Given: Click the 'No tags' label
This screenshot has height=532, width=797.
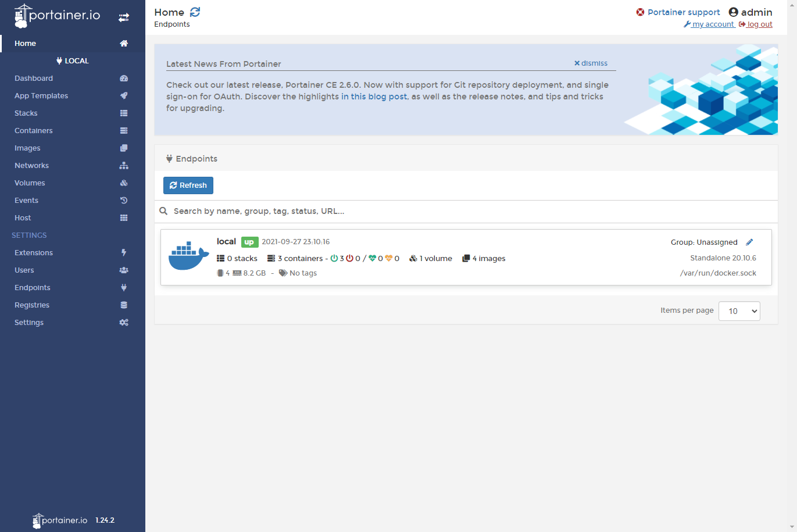Looking at the screenshot, I should click(x=303, y=273).
